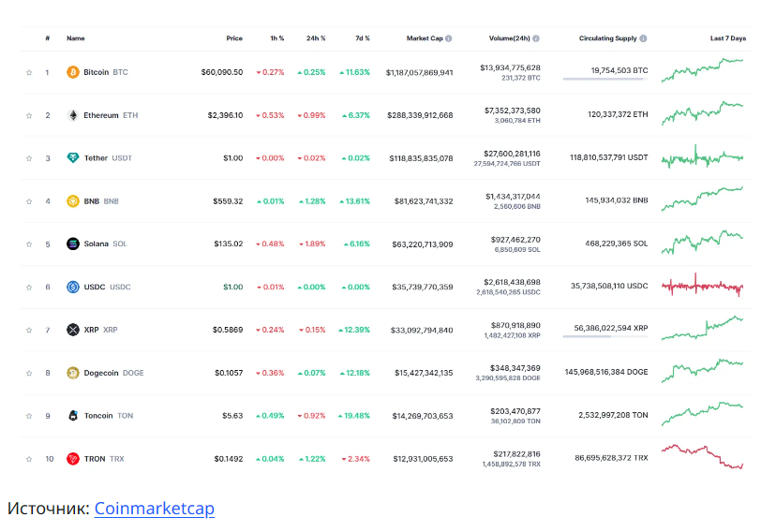Click the BNB logo icon

73,200
